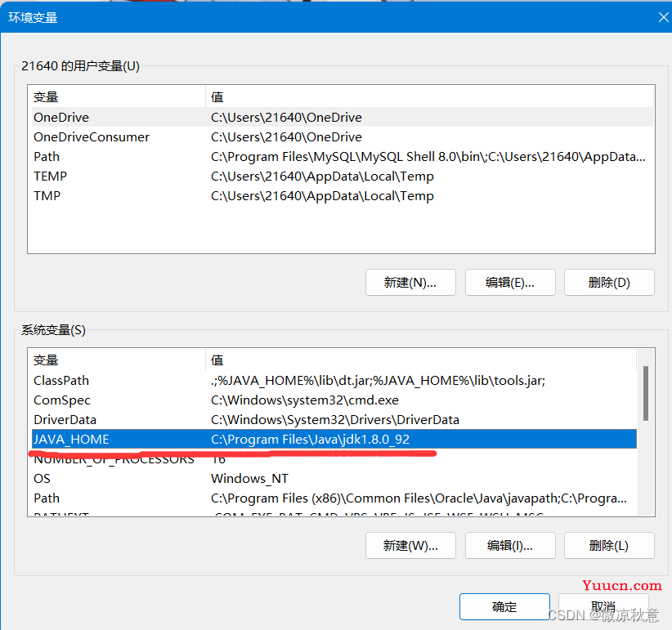
Task: Select the OneDrive user variable row
Action: tap(343, 117)
